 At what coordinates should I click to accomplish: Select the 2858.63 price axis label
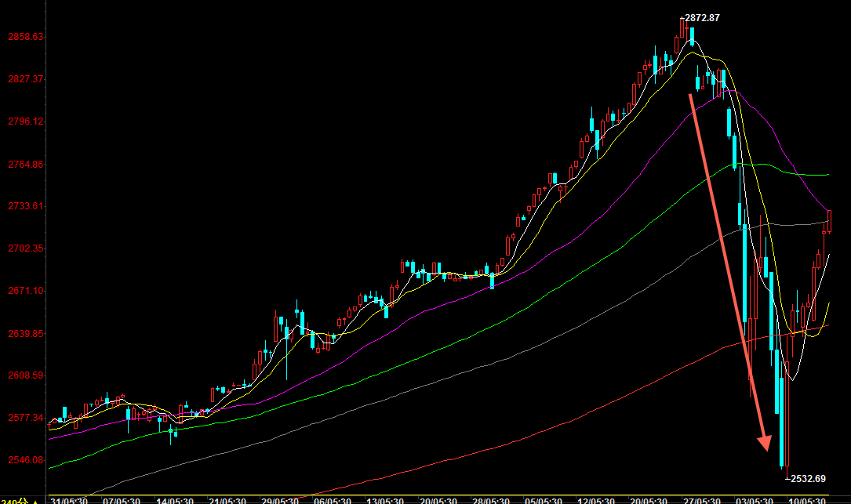[26, 37]
